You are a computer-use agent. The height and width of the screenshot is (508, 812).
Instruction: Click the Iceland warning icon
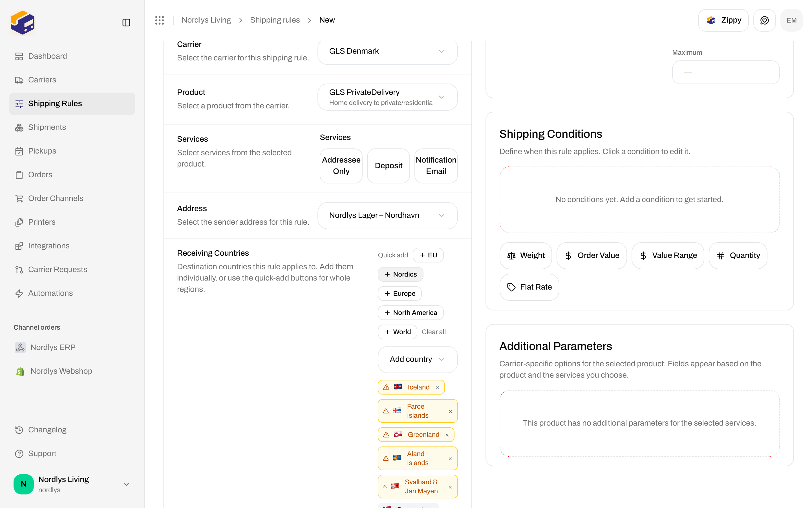point(386,387)
